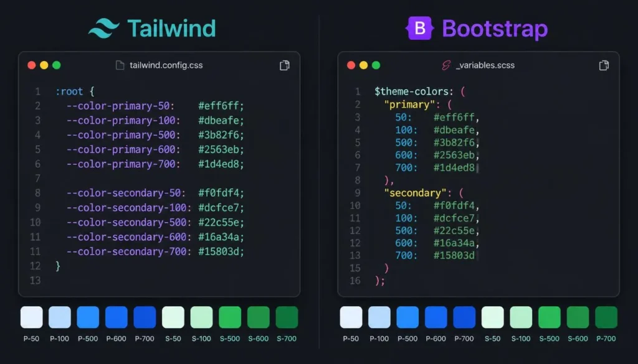Click '#dcfce7,' value in Bootstrap code
The height and width of the screenshot is (364, 638).
(x=457, y=218)
